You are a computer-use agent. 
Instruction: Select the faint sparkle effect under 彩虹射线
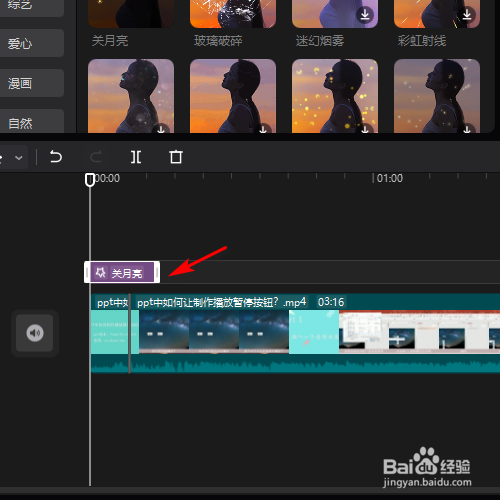pyautogui.click(x=437, y=96)
